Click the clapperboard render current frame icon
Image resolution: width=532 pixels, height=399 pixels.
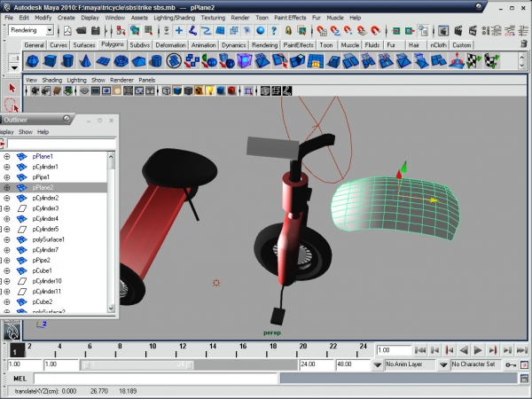point(458,31)
